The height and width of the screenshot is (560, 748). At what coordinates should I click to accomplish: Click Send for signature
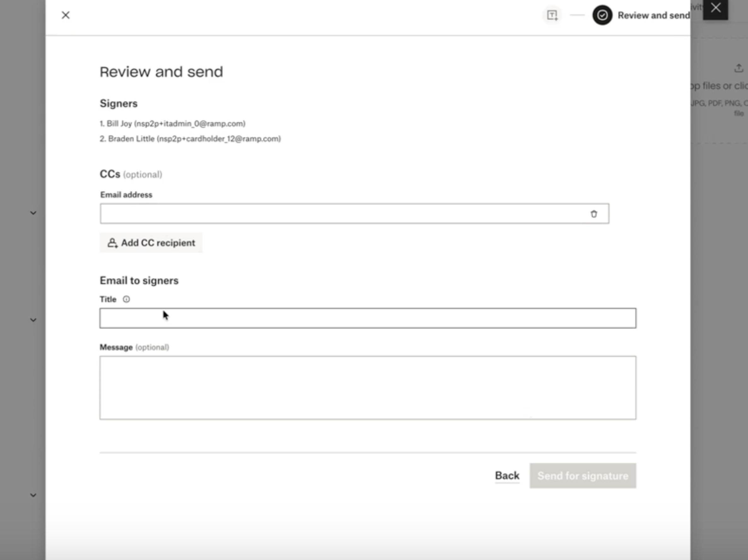pos(583,476)
